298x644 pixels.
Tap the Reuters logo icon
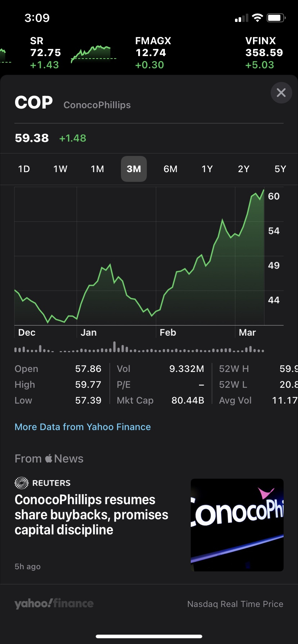[22, 483]
